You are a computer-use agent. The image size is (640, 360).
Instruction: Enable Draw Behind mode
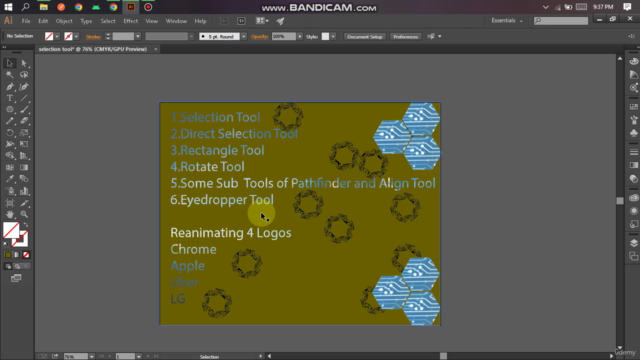coord(17,267)
